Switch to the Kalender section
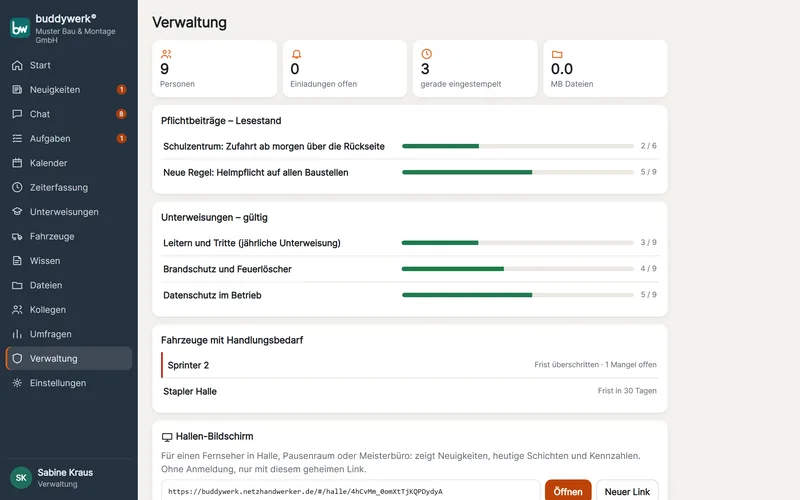 69,163
